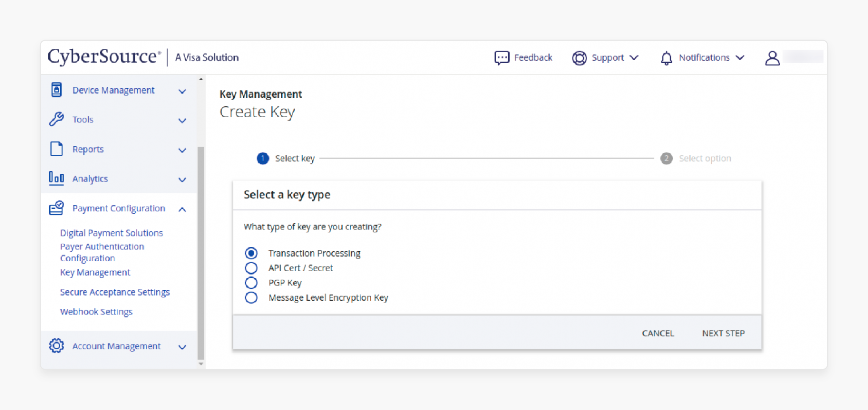
Task: Click the Transaction Processing label text
Action: click(x=314, y=253)
